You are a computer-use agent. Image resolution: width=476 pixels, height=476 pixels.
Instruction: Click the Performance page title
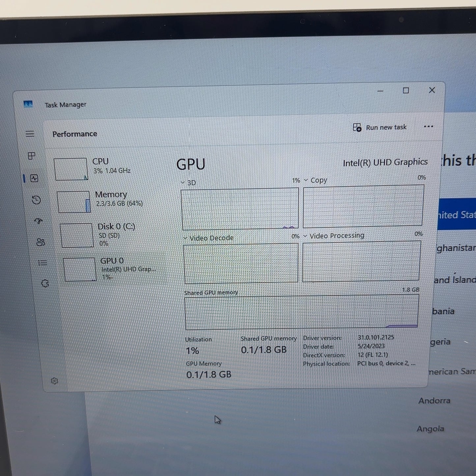click(75, 134)
